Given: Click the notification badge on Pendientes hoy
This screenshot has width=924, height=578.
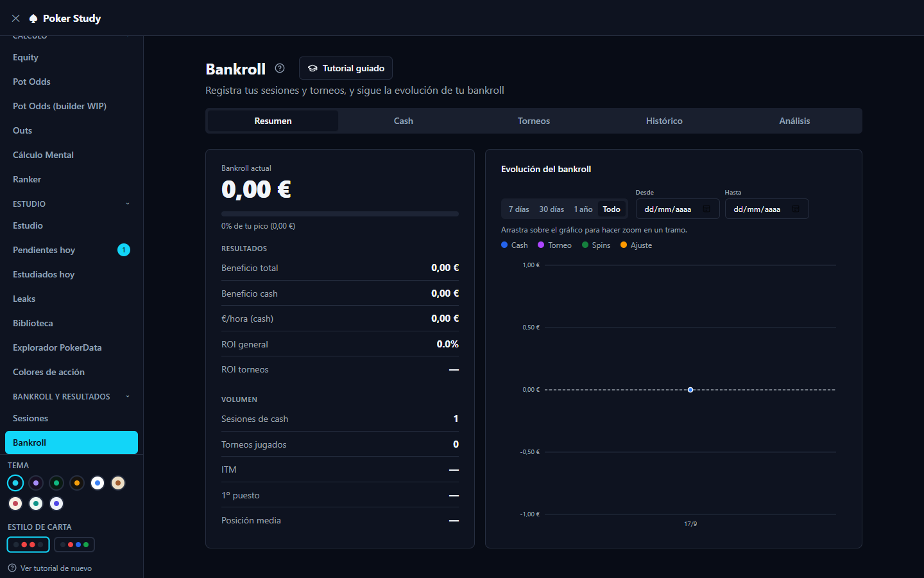Looking at the screenshot, I should pyautogui.click(x=124, y=250).
